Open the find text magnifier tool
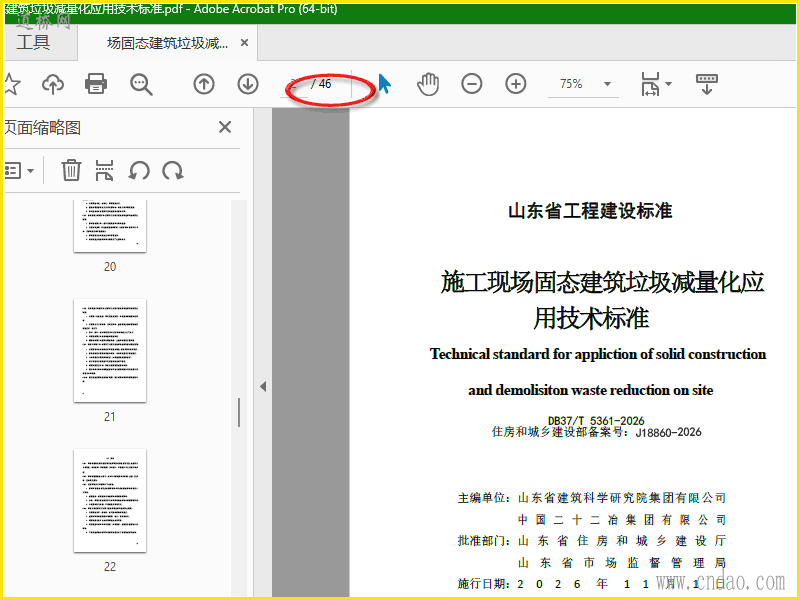Viewport: 800px width, 600px height. tap(141, 84)
